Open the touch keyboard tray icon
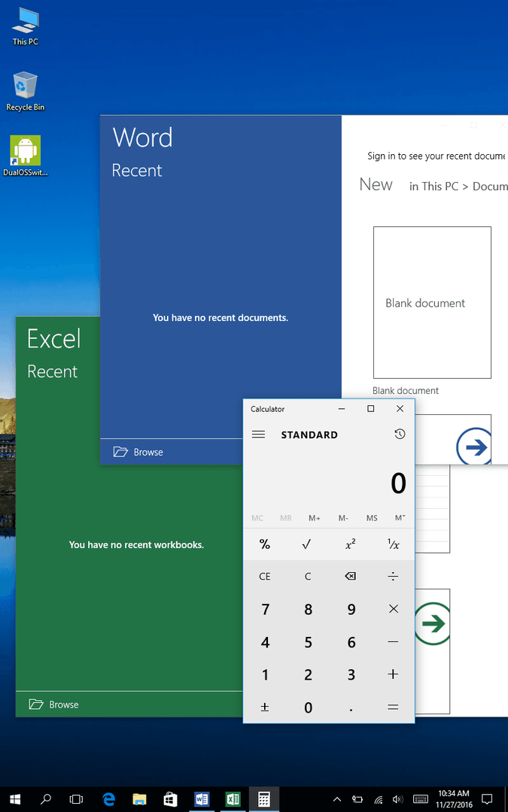The height and width of the screenshot is (812, 508). (421, 799)
